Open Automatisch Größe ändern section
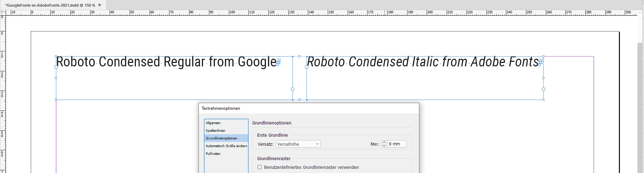This screenshot has width=644, height=173. coord(226,146)
